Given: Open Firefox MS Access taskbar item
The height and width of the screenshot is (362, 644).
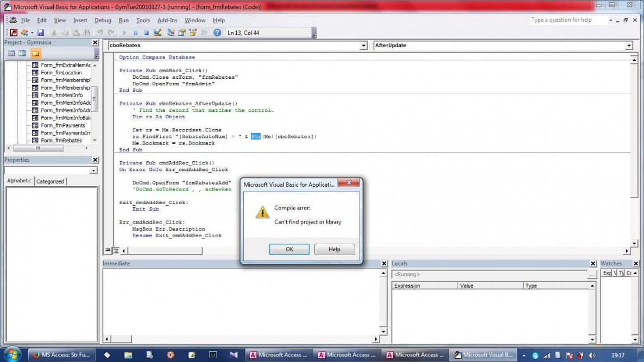Looking at the screenshot, I should click(x=61, y=355).
